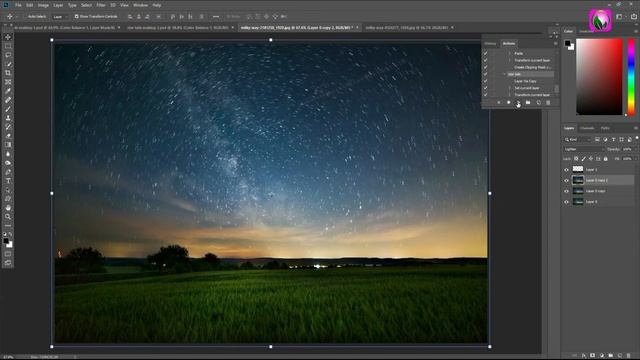640x360 pixels.
Task: Click the Layer 1 thumbnail
Action: [x=578, y=169]
